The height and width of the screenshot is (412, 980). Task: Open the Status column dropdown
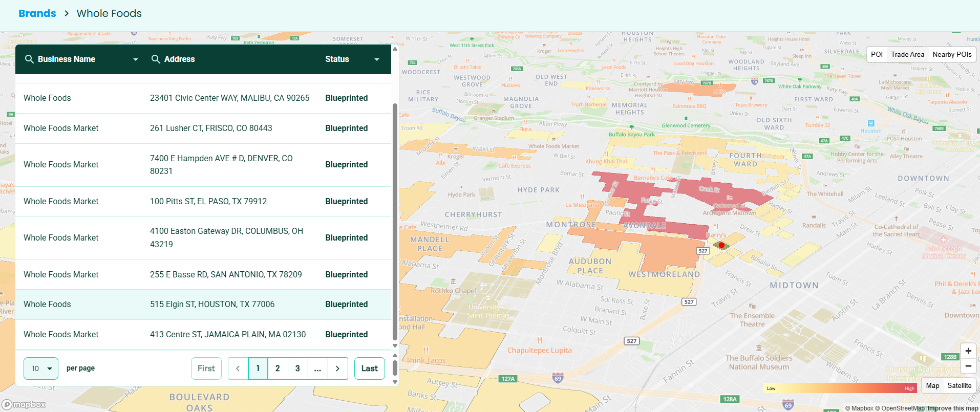tap(377, 59)
